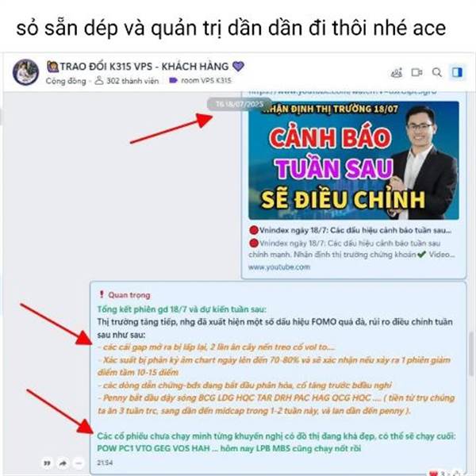Click the partially visible youtube URL at top
Image resolution: width=476 pixels, height=476 pixels.
pos(343,91)
